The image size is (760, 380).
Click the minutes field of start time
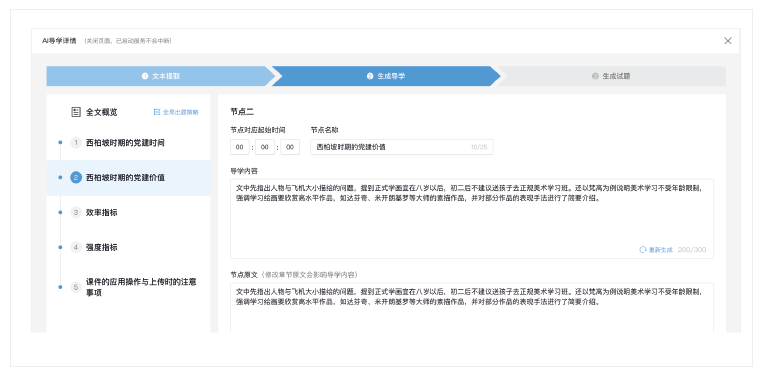(x=265, y=147)
